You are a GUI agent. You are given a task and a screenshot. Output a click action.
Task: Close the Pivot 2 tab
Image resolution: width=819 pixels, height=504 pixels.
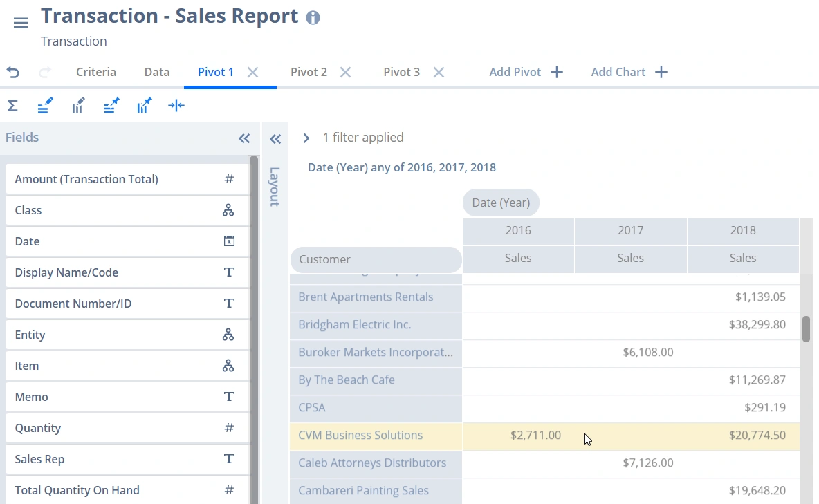coord(345,72)
